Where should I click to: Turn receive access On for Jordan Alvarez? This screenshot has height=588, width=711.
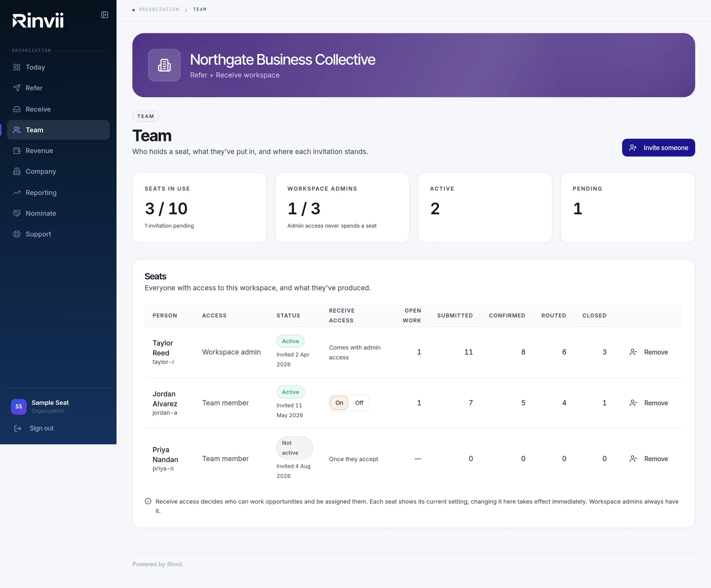click(x=339, y=403)
